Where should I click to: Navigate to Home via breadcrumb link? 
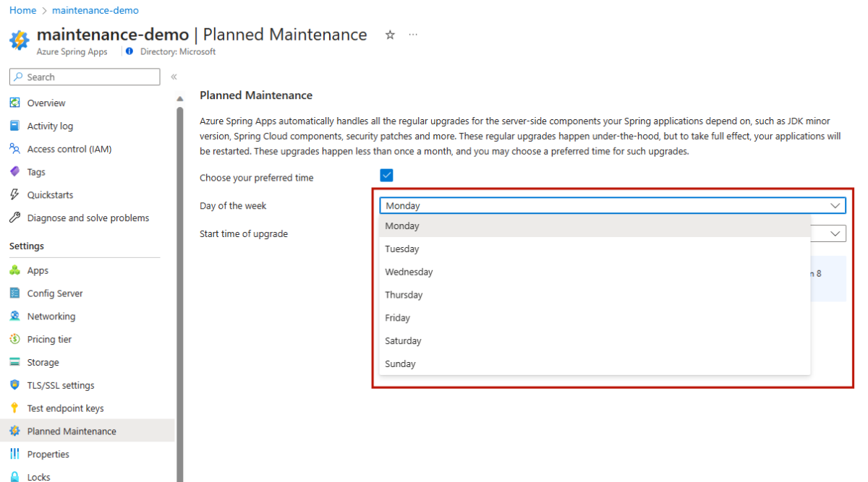pyautogui.click(x=22, y=10)
